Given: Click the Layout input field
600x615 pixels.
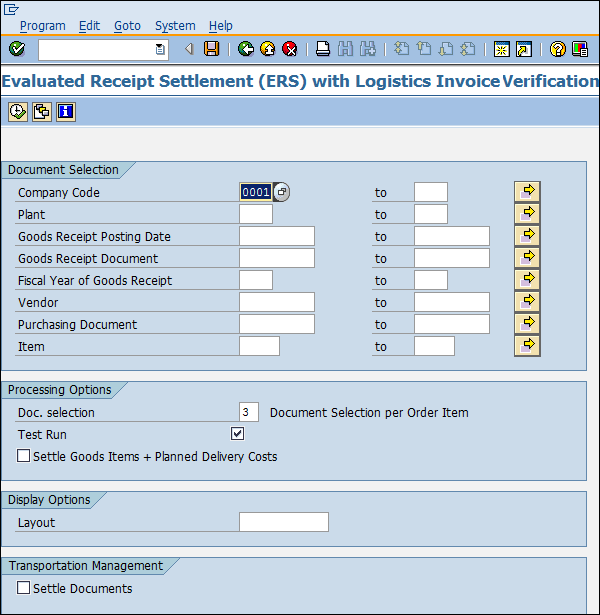Looking at the screenshot, I should [284, 522].
